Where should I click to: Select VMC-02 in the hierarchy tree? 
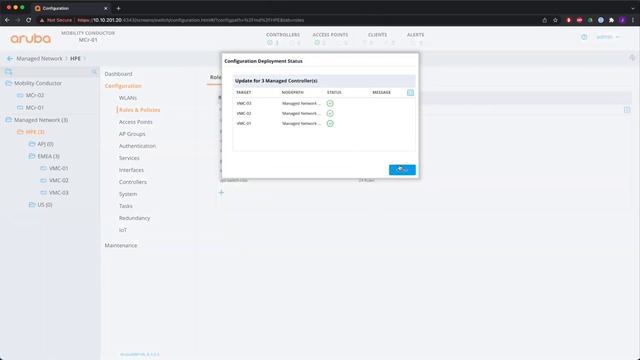pos(59,180)
